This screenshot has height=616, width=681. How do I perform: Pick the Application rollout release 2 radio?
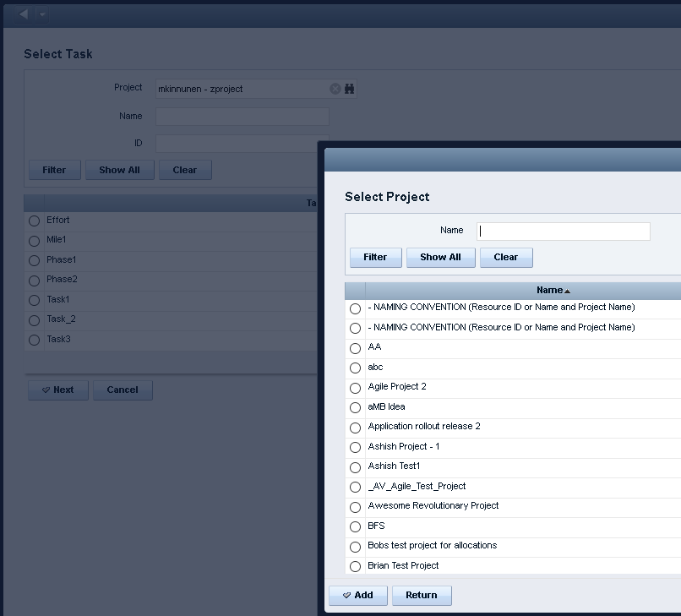355,428
